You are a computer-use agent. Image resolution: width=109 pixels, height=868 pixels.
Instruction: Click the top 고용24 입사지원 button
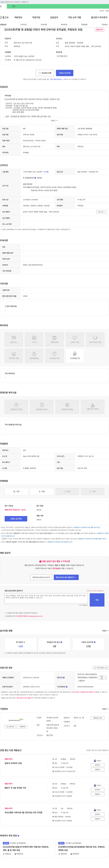pos(65,73)
